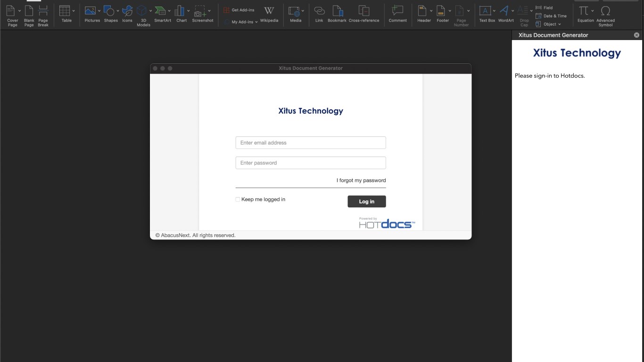Image resolution: width=644 pixels, height=362 pixels.
Task: Expand the Cover Page dropdown arrow
Action: tap(19, 10)
